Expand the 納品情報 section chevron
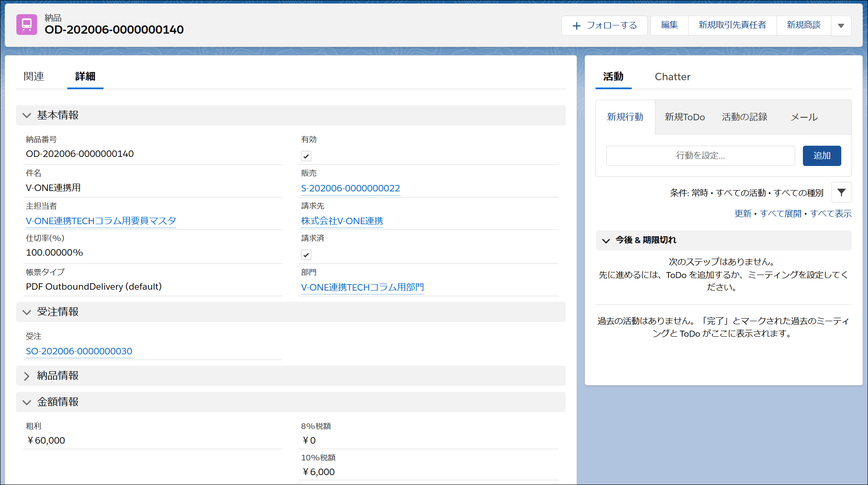The image size is (868, 485). coord(27,376)
